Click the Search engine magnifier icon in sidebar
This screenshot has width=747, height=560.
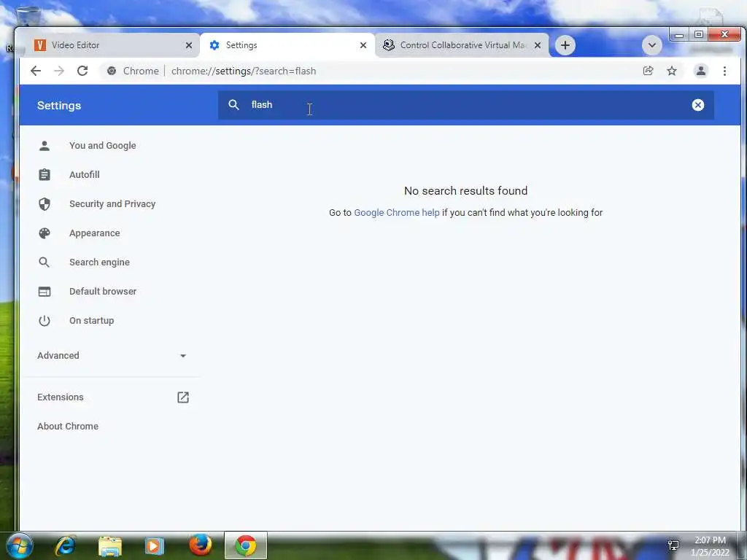click(44, 262)
